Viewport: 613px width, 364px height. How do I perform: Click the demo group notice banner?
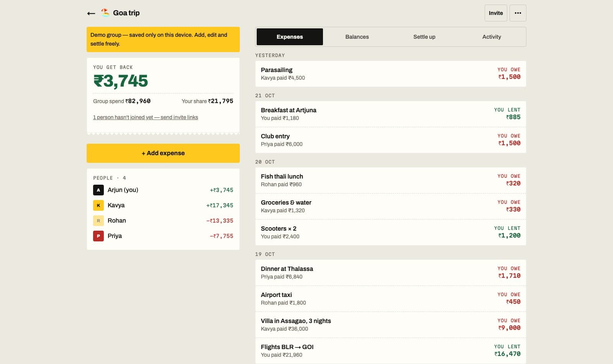163,39
